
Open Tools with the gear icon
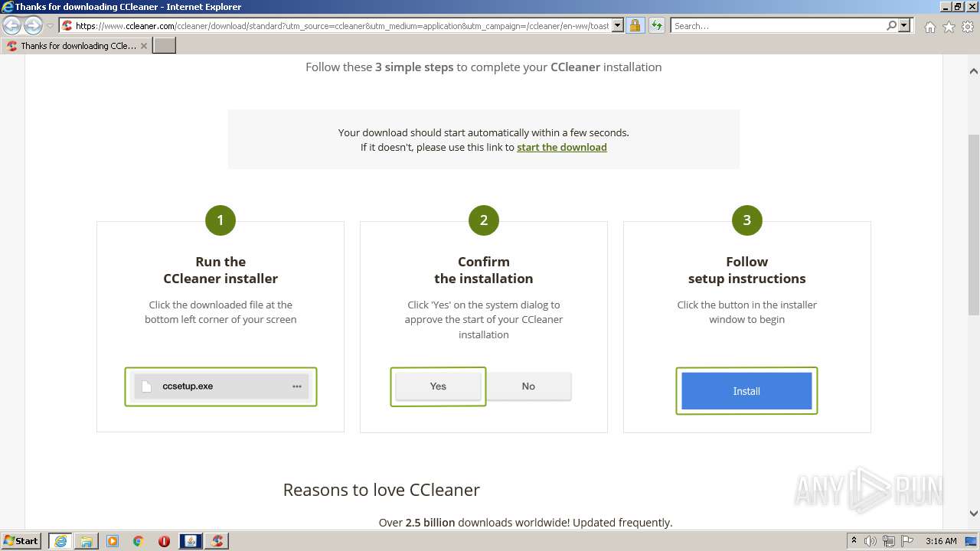(968, 27)
